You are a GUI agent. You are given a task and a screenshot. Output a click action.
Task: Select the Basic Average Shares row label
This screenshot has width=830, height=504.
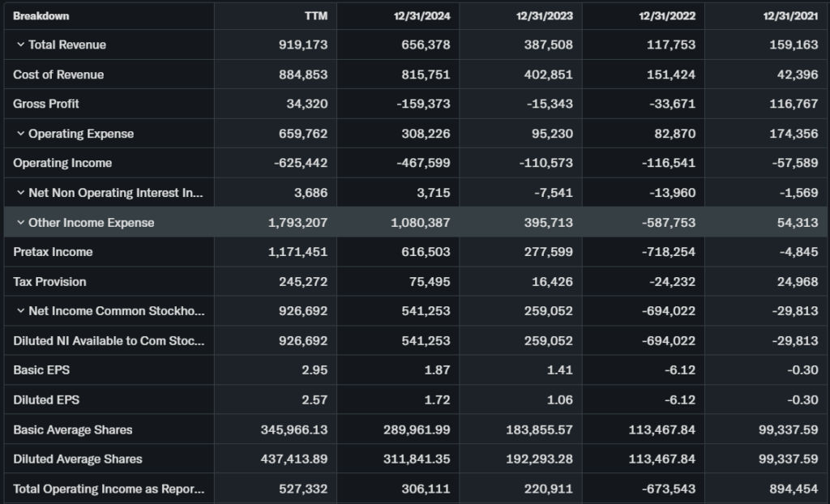tap(72, 429)
